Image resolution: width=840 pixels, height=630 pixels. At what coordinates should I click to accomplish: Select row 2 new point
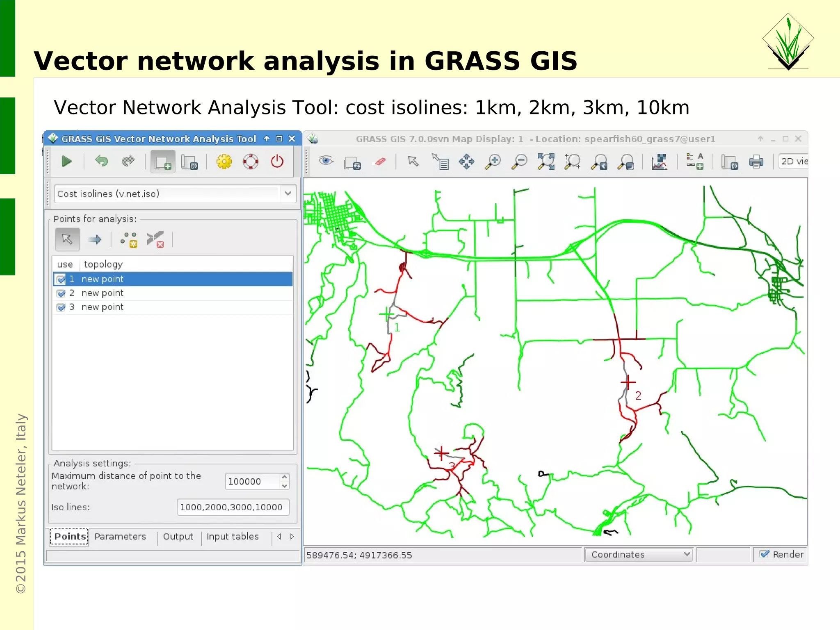pos(173,293)
